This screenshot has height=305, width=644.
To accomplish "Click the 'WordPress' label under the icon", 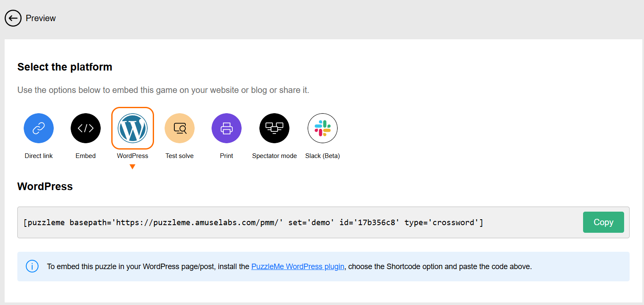I will coord(132,156).
